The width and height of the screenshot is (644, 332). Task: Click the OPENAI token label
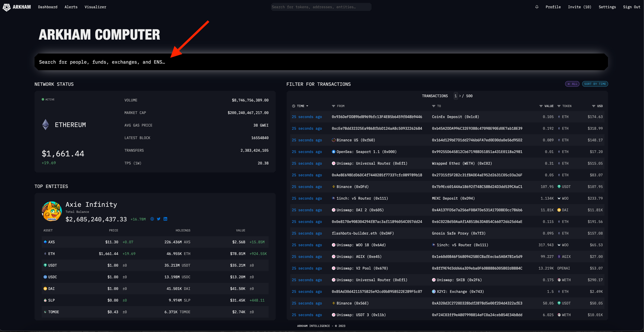click(563, 268)
